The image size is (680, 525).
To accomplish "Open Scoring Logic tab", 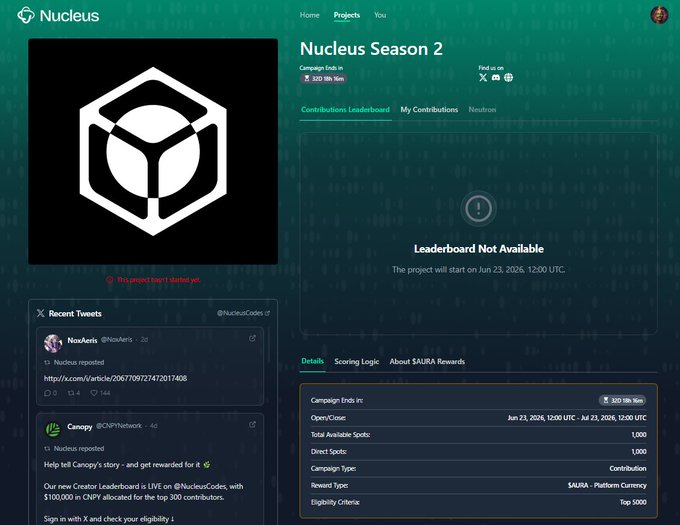I will point(357,362).
